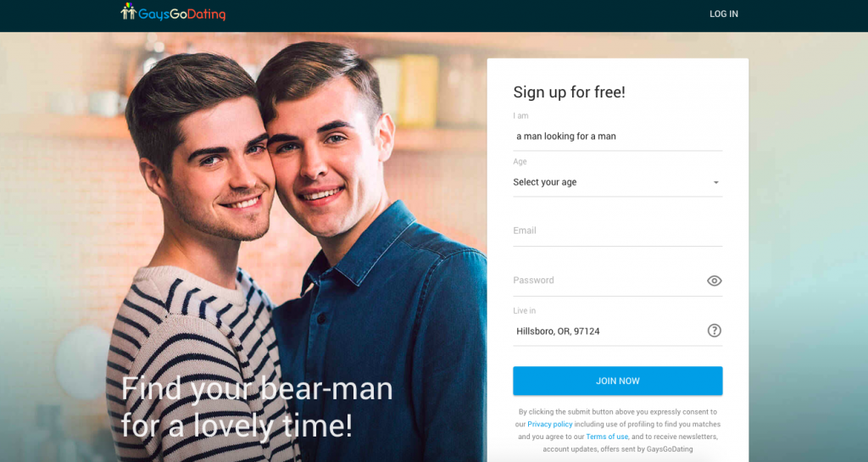Viewport: 868px width, 462px height.
Task: Click the GaysGoDating logo icon
Action: pyautogui.click(x=129, y=11)
